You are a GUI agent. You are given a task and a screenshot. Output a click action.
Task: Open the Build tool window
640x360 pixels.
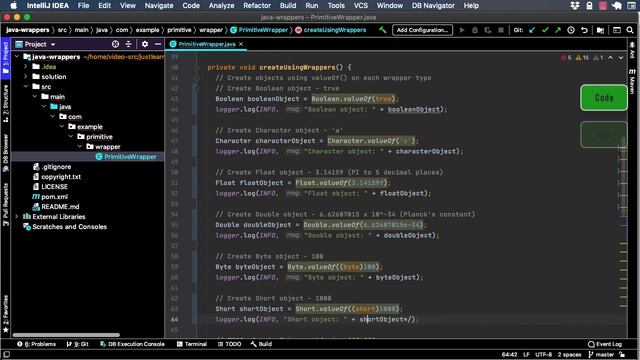(x=261, y=344)
